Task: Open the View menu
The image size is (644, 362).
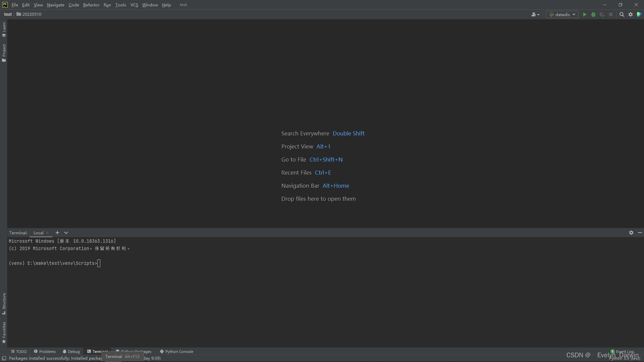Action: tap(38, 5)
